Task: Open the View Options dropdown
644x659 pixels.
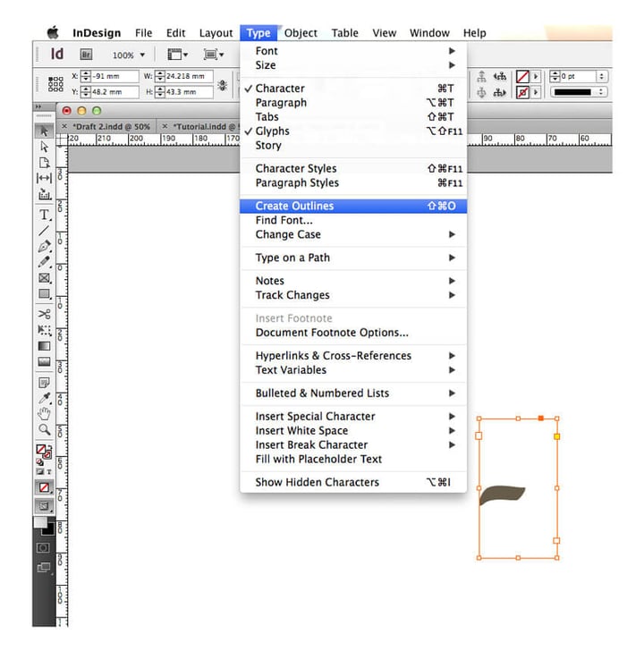Action: pos(177,55)
